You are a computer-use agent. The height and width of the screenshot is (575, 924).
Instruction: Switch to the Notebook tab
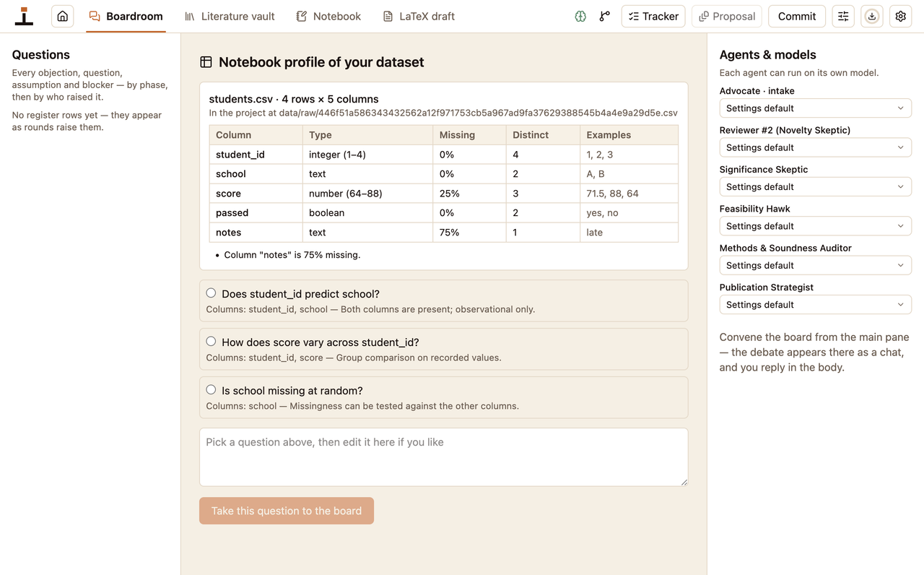click(x=328, y=16)
